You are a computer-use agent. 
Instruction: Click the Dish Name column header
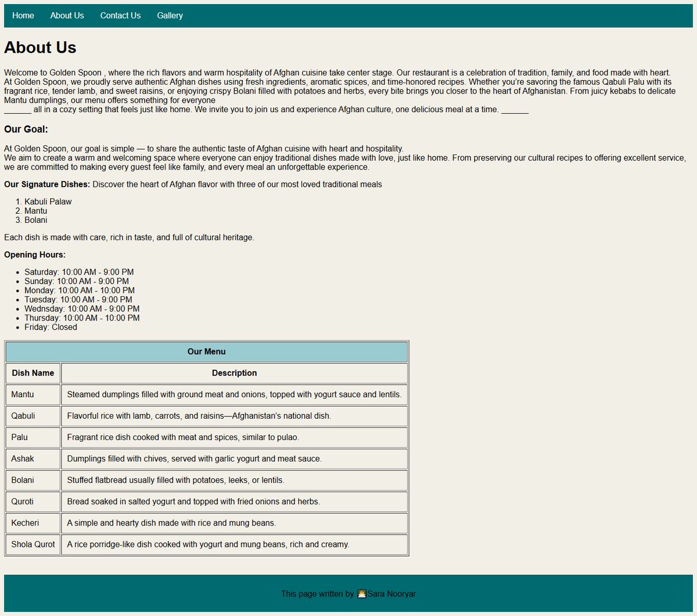point(33,373)
